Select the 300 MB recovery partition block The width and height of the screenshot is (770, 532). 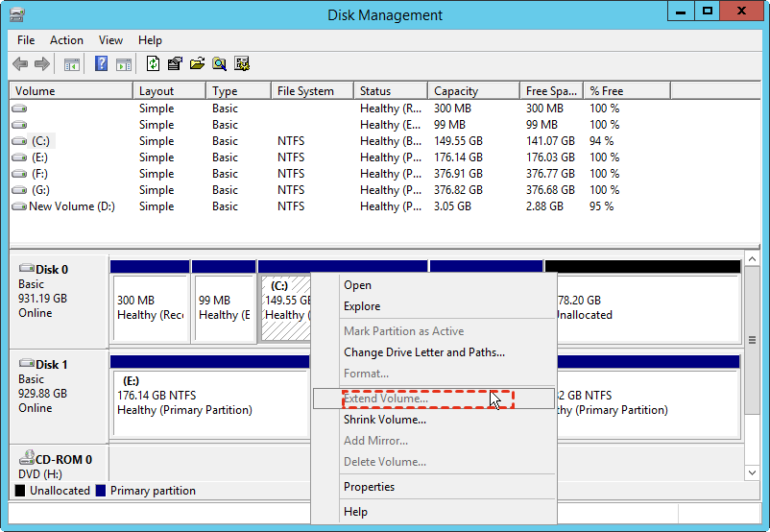click(x=149, y=307)
